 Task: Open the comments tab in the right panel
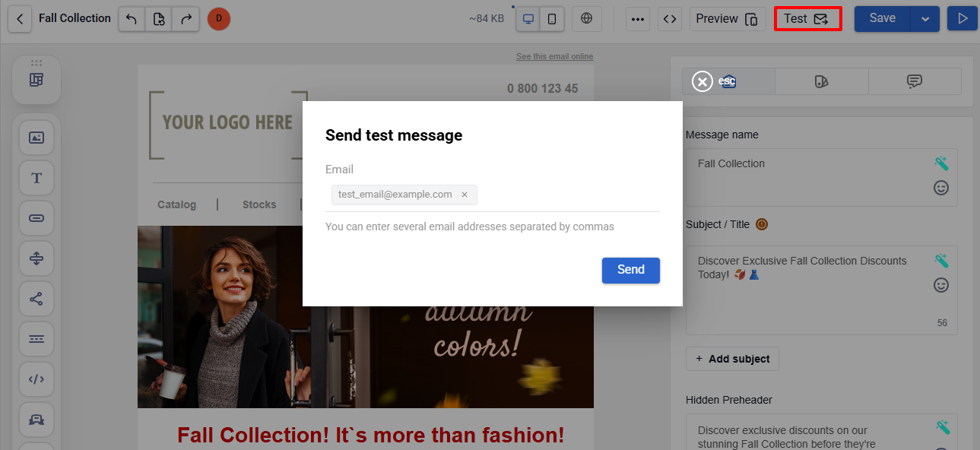point(915,81)
